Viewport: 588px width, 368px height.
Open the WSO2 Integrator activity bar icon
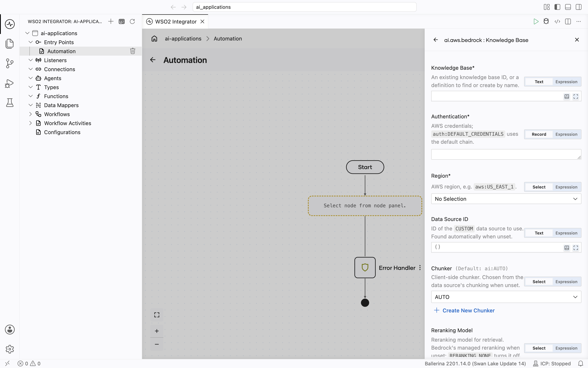pos(10,24)
